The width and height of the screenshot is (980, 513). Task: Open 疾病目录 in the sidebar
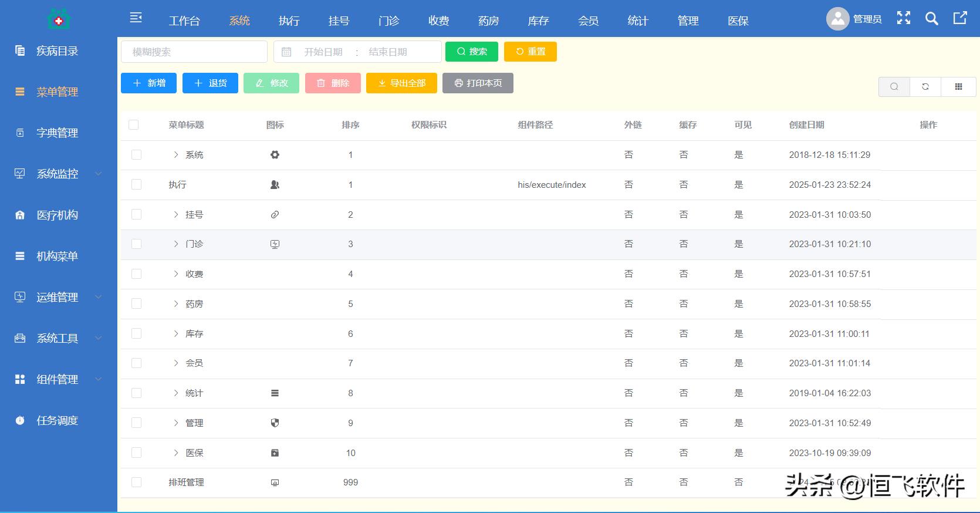[58, 51]
